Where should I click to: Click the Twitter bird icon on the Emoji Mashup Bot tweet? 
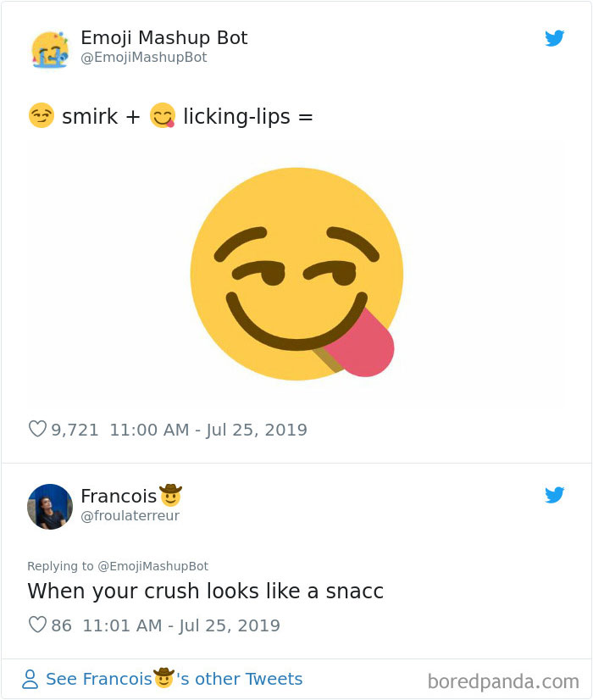coord(555,38)
